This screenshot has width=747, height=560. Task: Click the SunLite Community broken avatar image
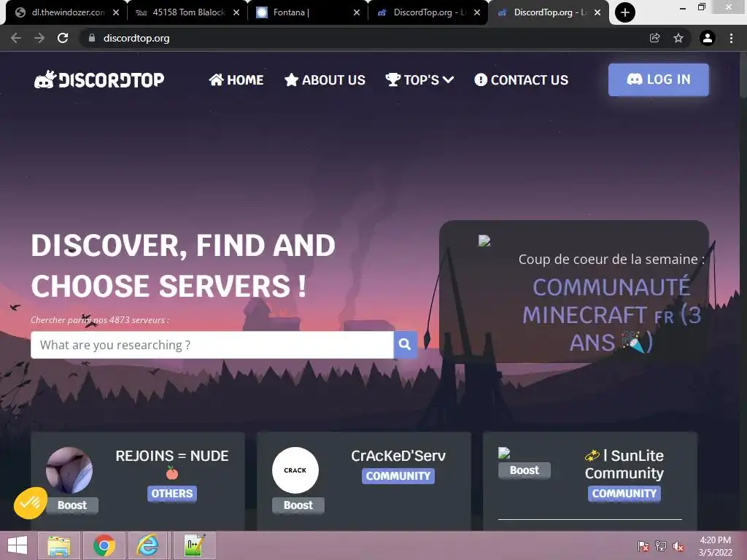click(504, 453)
